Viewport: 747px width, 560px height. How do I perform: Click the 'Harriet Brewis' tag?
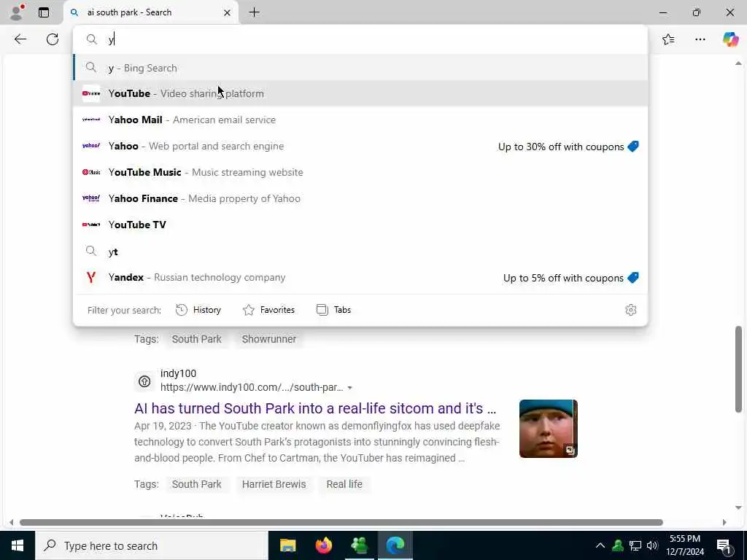tap(274, 484)
